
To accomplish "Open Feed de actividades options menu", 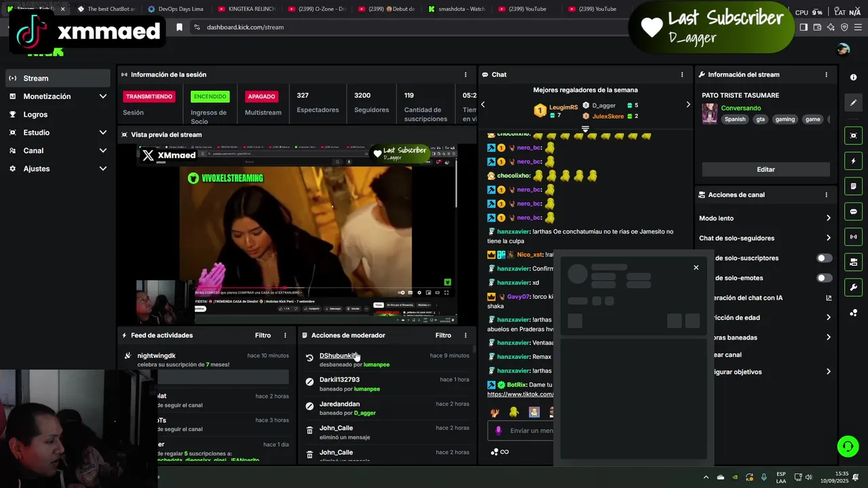I will click(x=285, y=335).
